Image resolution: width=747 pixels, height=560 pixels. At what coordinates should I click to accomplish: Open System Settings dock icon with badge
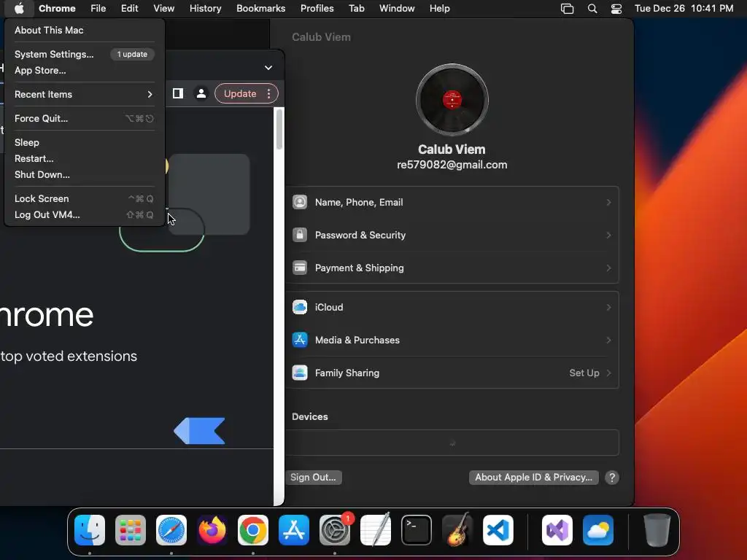[335, 530]
